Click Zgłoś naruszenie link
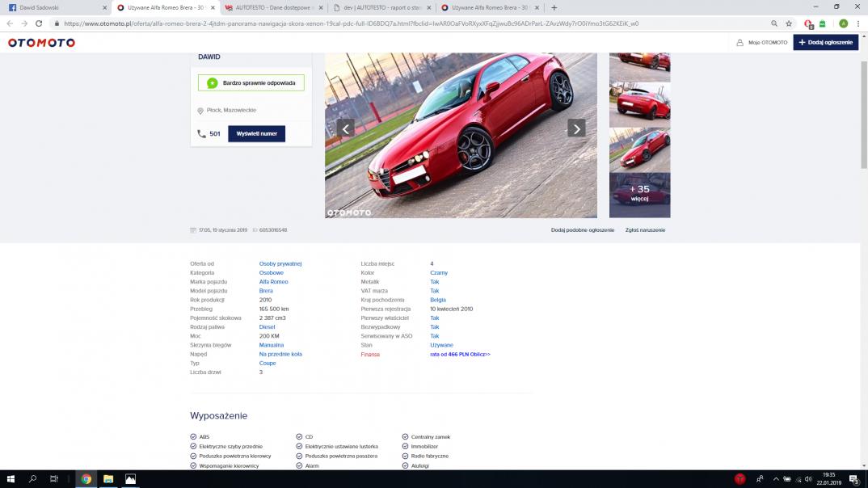Image resolution: width=868 pixels, height=488 pixels. point(645,230)
